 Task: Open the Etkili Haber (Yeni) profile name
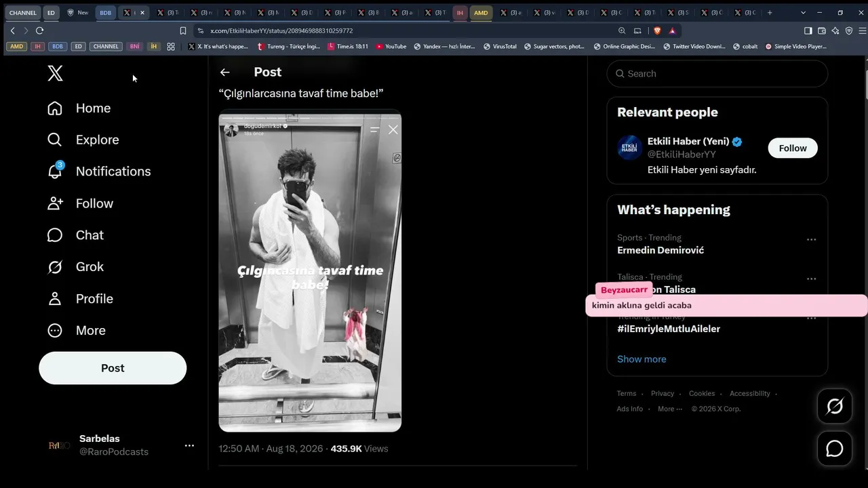(x=688, y=142)
